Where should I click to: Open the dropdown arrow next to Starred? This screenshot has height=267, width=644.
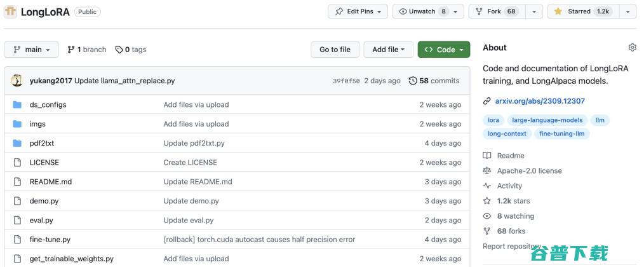click(628, 11)
